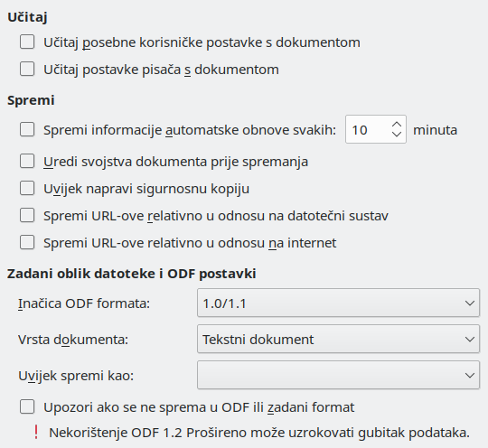This screenshot has width=488, height=448.
Task: Click the Zadani oblik datoteke i ODF postavki heading
Action: coord(132,274)
